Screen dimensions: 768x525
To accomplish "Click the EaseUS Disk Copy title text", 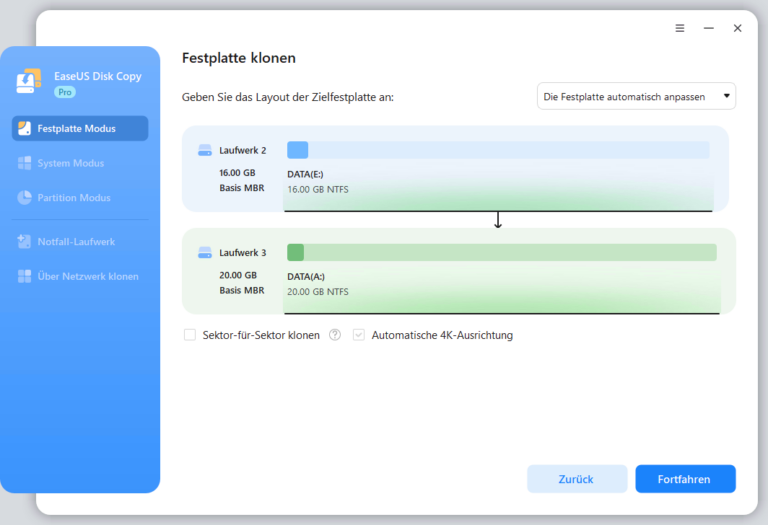I will click(98, 76).
